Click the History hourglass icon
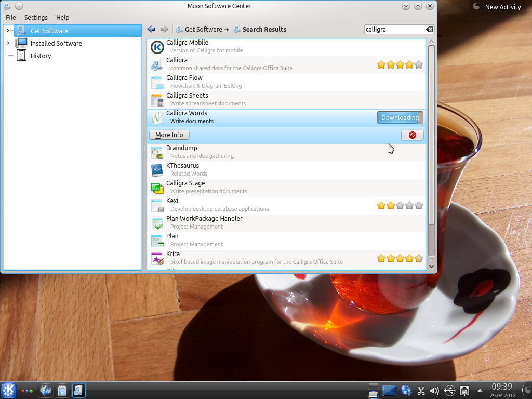This screenshot has width=532, height=399. click(x=21, y=55)
